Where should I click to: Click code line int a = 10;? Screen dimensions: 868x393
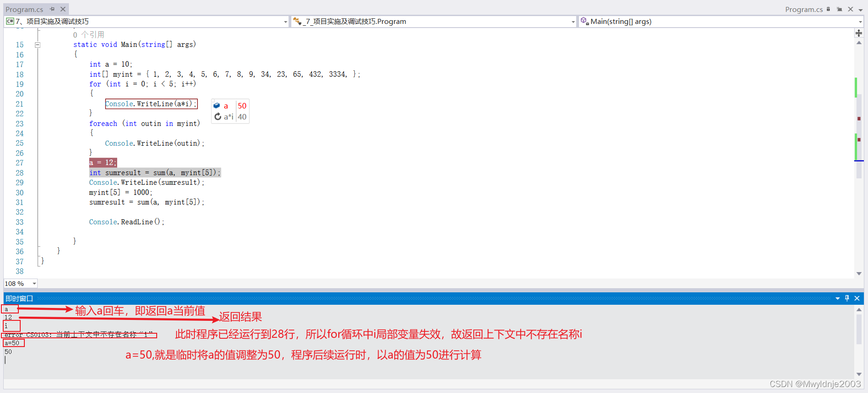111,64
